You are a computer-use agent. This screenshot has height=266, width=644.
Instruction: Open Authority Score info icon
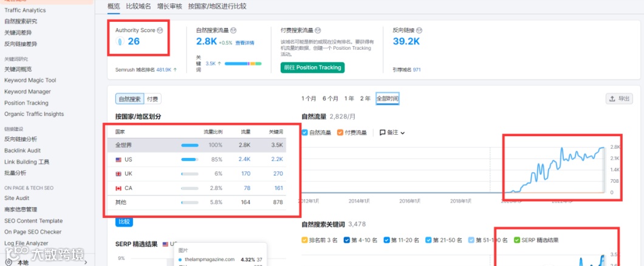tap(160, 30)
